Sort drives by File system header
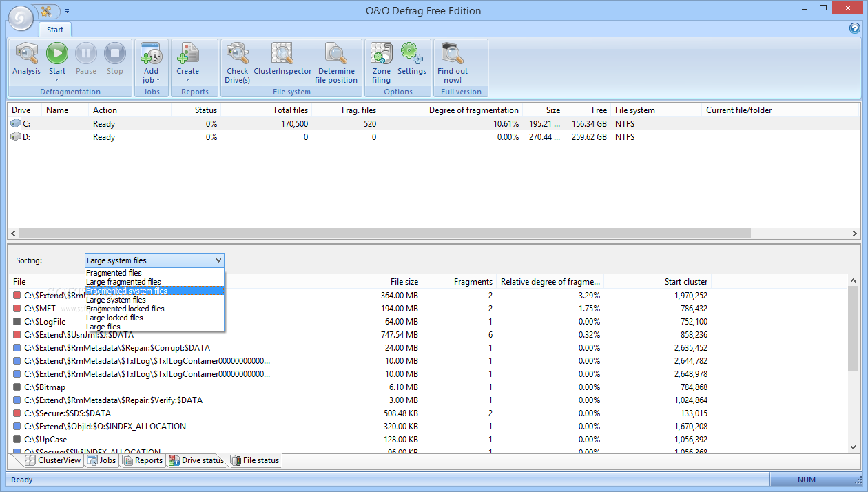Image resolution: width=868 pixels, height=492 pixels. (x=657, y=110)
